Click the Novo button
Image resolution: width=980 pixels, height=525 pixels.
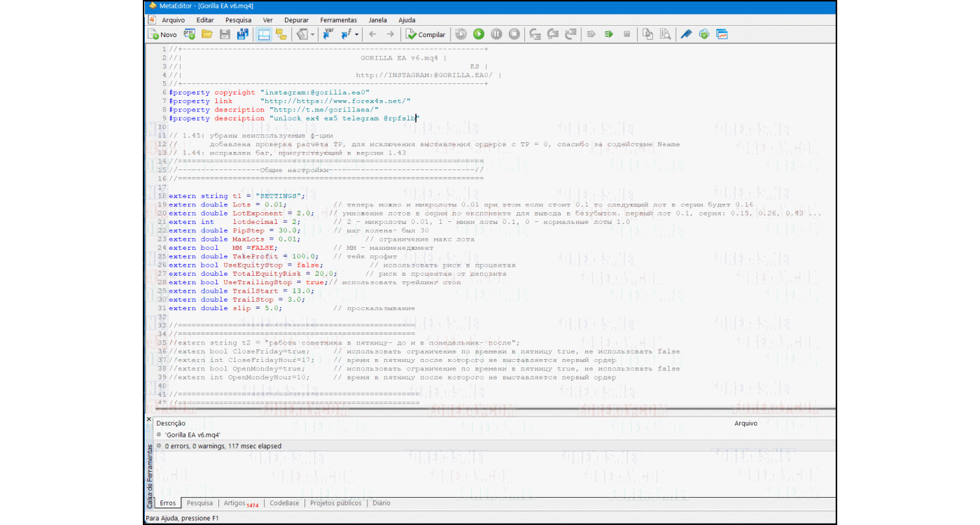tap(163, 34)
